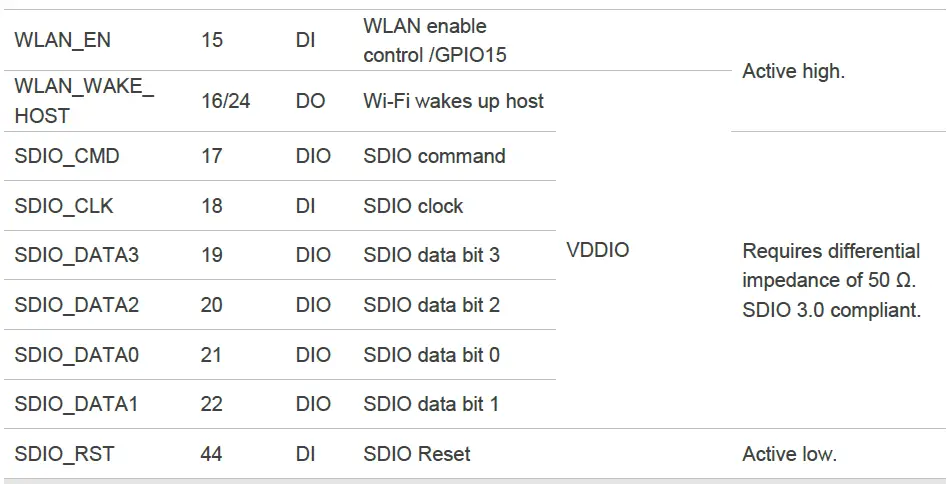
Task: Click the SDIO command description
Action: [x=434, y=156]
